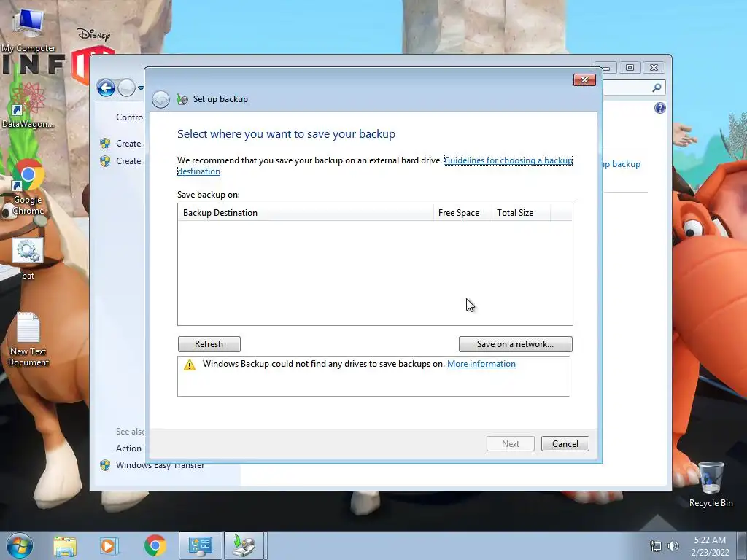Open the volume tray icon

[x=673, y=546]
